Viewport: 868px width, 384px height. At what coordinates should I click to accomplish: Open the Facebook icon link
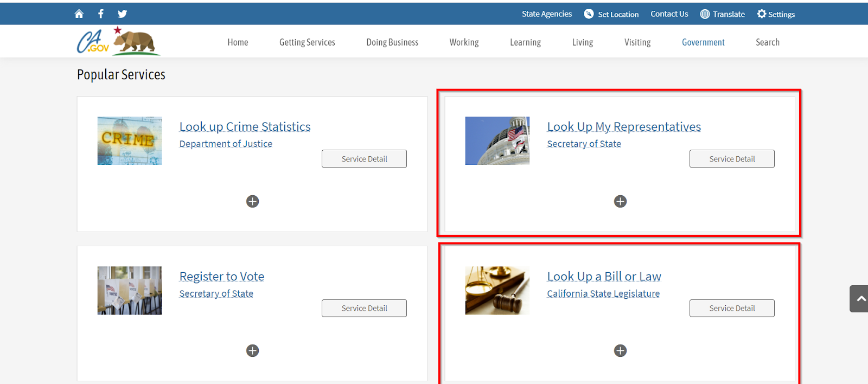pyautogui.click(x=101, y=14)
